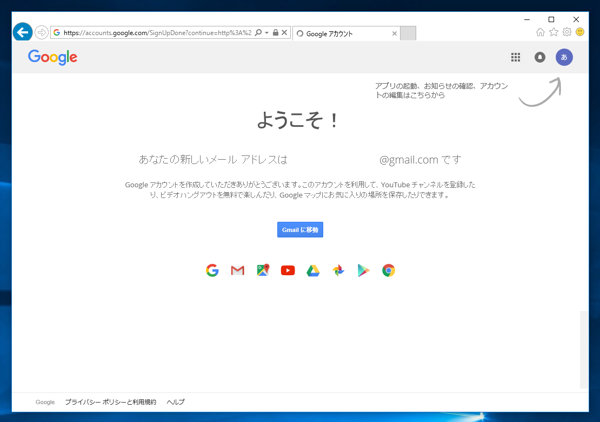Screen dimensions: 600x422
Task: Maximize the browser window
Action: click(551, 19)
